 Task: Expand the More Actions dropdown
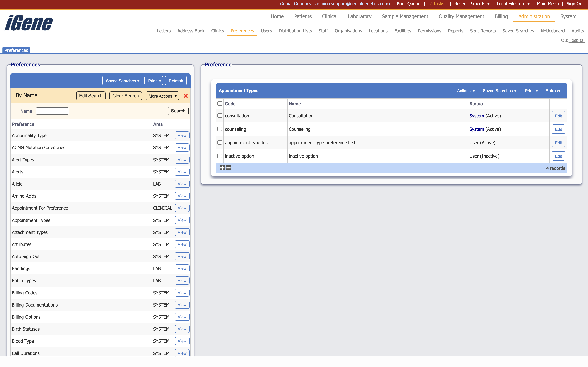[x=162, y=96]
